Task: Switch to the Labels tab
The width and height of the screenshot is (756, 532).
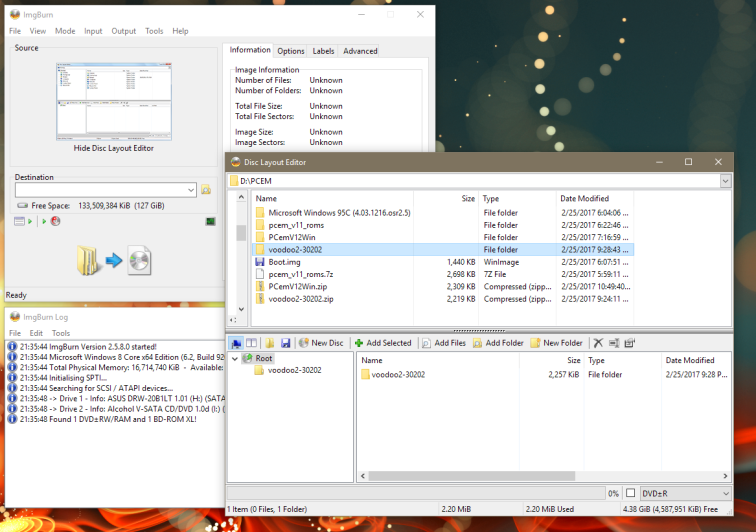Action: click(323, 51)
